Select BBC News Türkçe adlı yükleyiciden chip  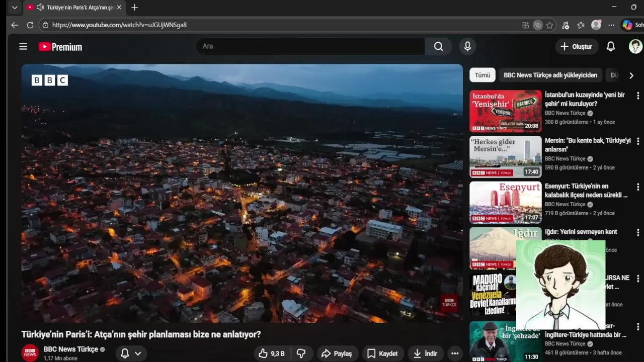(550, 75)
